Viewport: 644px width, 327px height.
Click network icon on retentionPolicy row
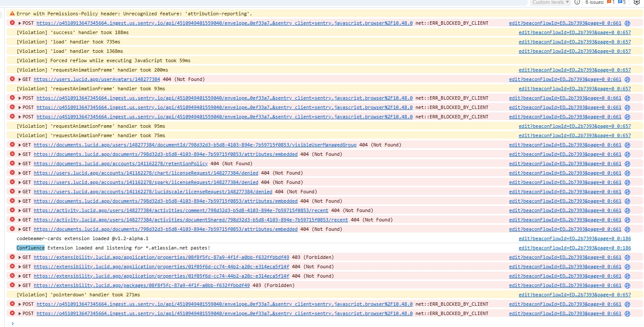(x=627, y=163)
